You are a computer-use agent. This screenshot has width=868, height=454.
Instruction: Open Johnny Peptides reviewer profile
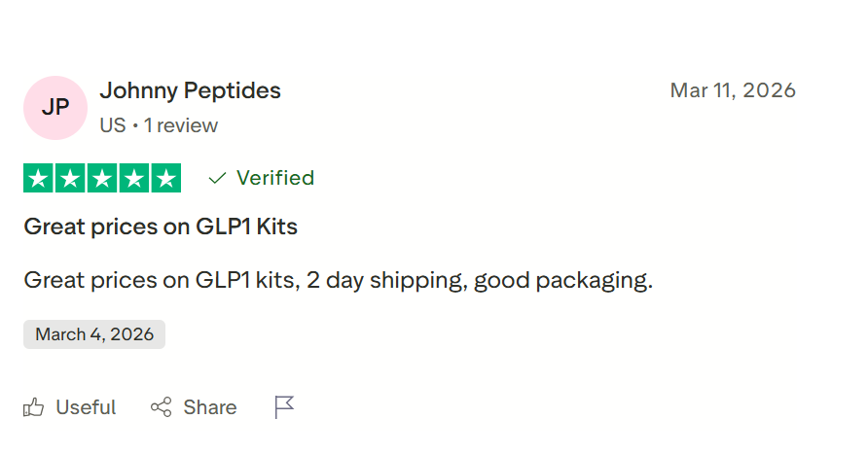pyautogui.click(x=190, y=91)
